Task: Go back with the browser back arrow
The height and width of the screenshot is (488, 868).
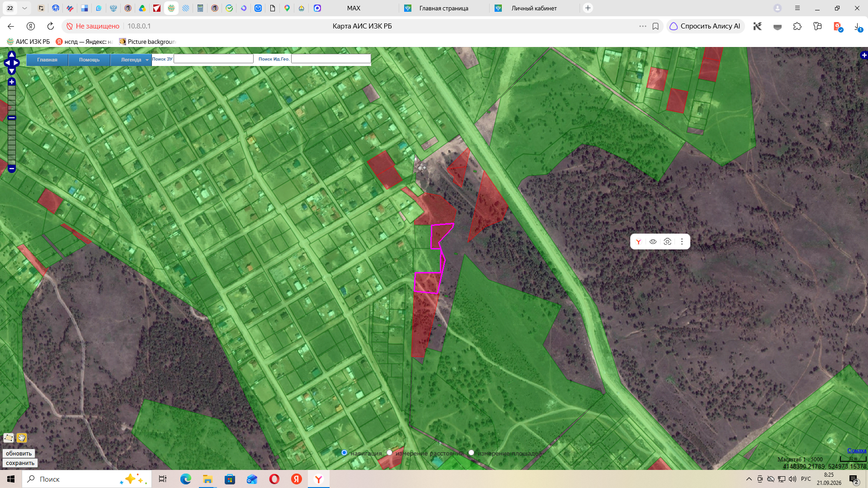Action: click(11, 26)
